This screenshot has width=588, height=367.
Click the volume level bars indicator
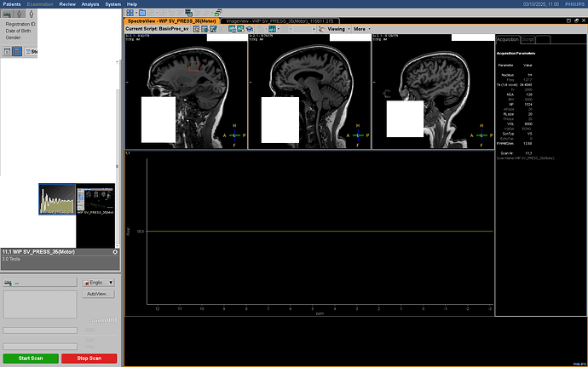click(102, 320)
